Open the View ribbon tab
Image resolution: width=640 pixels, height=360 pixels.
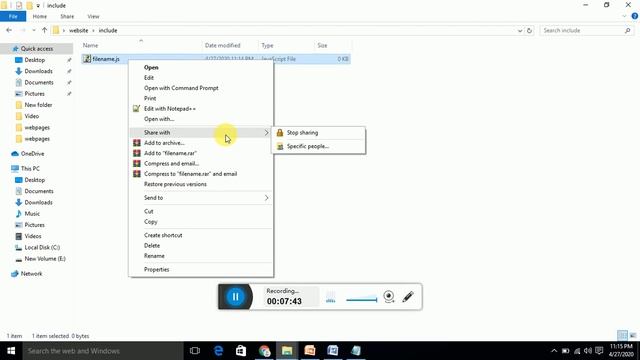tap(93, 16)
